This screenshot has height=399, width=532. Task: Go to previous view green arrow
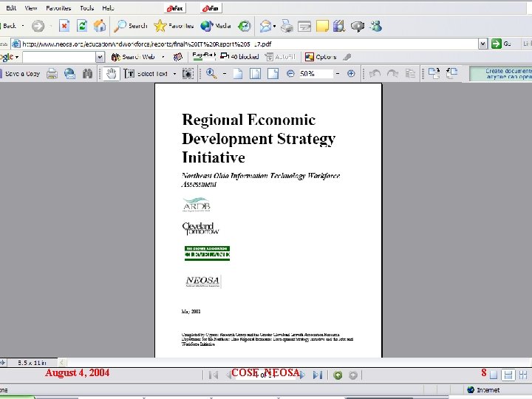point(338,375)
